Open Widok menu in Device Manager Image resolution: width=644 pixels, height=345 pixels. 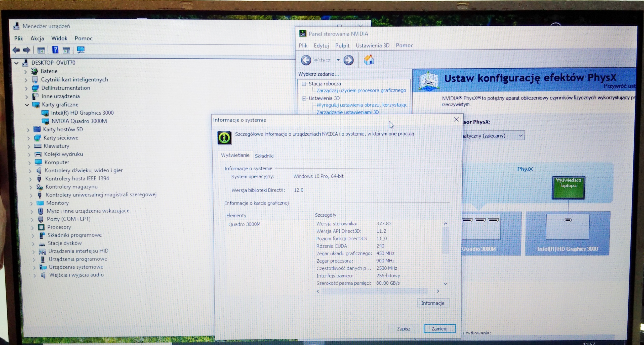click(59, 38)
